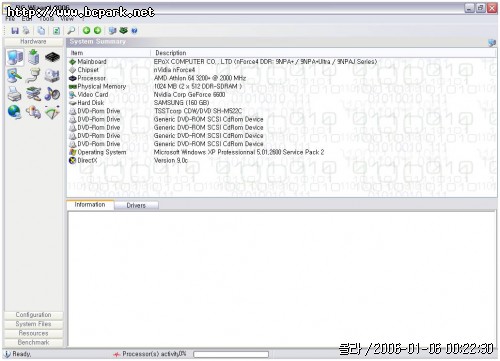Select the Hard Disk row
This screenshot has width=500, height=361.
tap(282, 103)
